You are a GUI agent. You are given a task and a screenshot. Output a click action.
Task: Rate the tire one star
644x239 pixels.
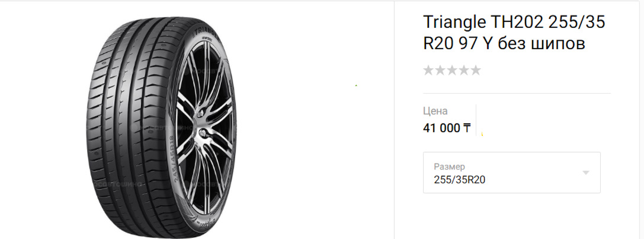(429, 71)
